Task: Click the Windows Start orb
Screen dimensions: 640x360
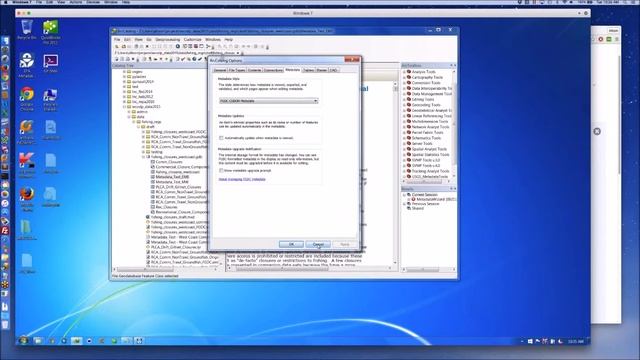Action: tap(23, 340)
